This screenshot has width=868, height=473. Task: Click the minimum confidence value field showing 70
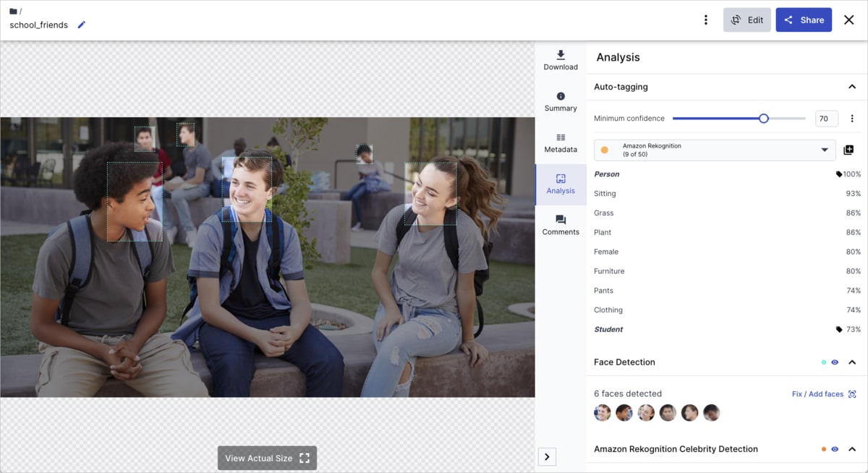827,119
